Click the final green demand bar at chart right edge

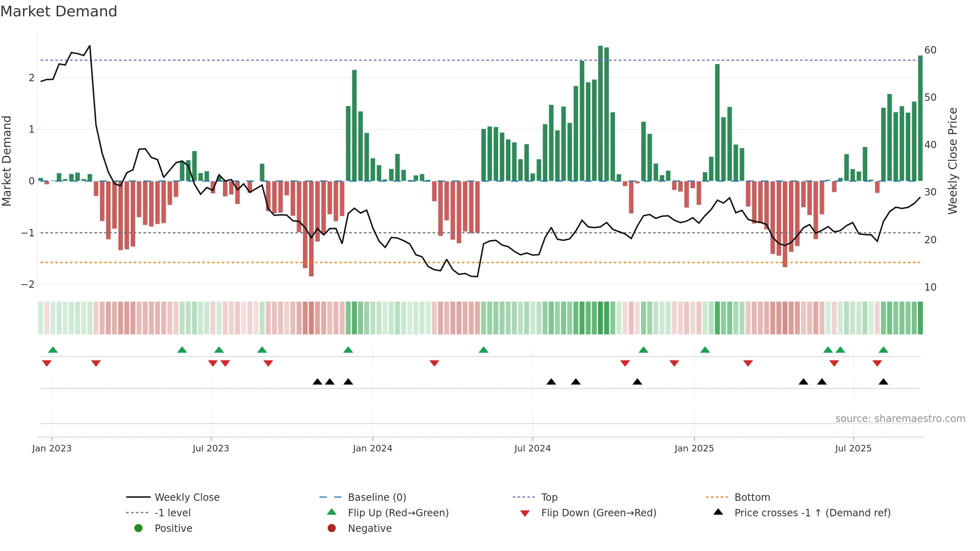click(920, 118)
